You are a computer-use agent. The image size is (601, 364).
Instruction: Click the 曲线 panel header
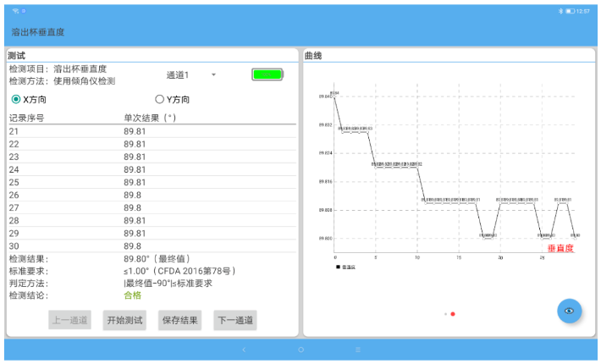click(x=313, y=55)
